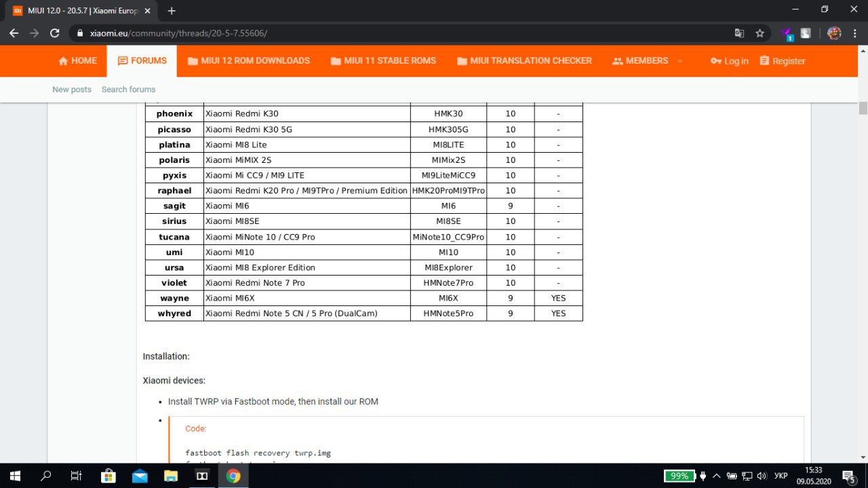Open the MEMBERS menu item
The image size is (868, 488).
pos(640,61)
